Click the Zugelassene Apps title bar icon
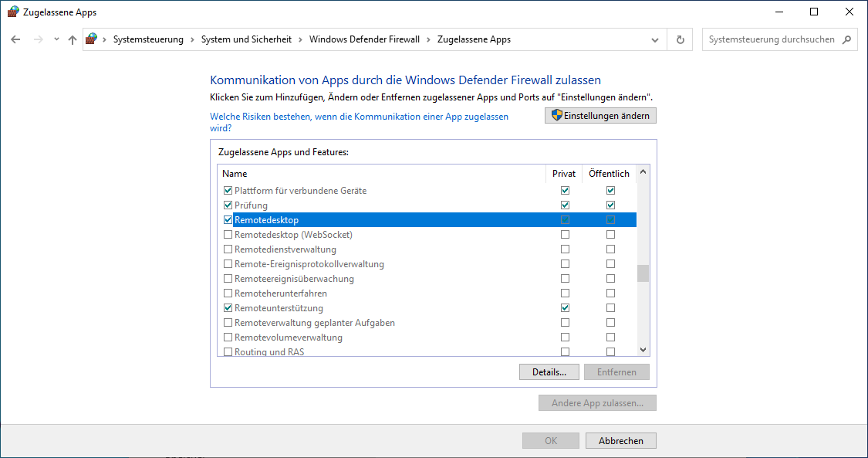The height and width of the screenshot is (458, 868). point(13,12)
